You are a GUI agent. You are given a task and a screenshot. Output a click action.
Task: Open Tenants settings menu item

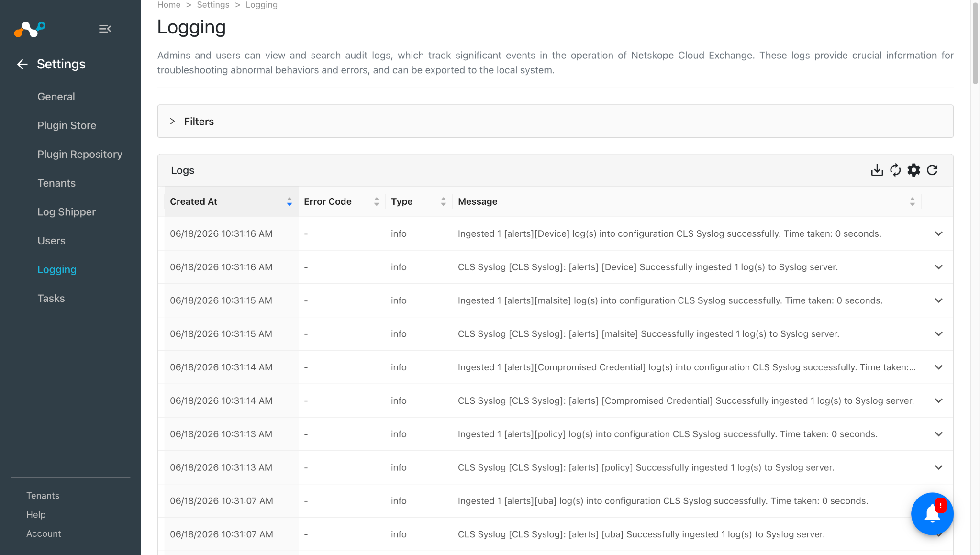[x=56, y=183]
